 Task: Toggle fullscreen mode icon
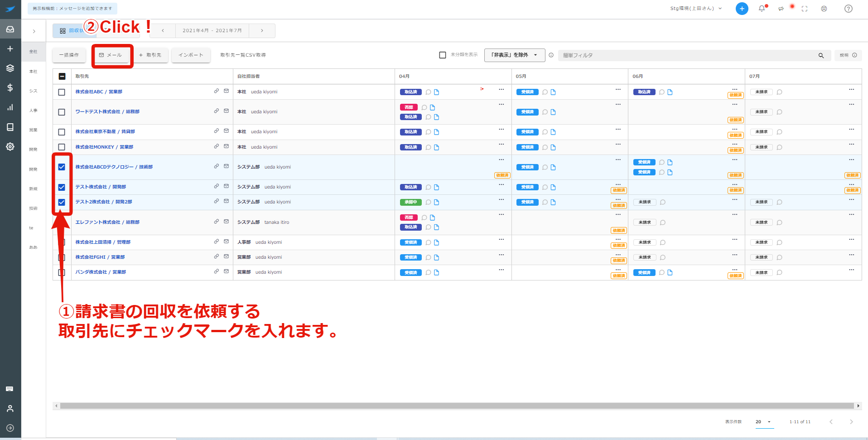click(x=805, y=9)
